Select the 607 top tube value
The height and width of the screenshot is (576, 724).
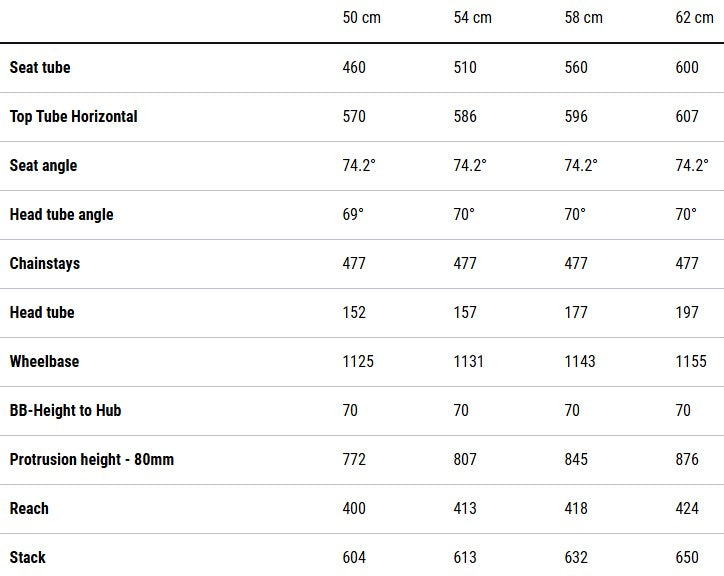click(687, 117)
